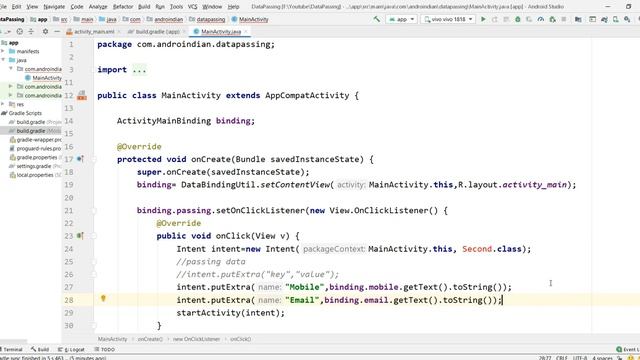Select proguard-rules.pro file
640x360 pixels.
point(36,149)
